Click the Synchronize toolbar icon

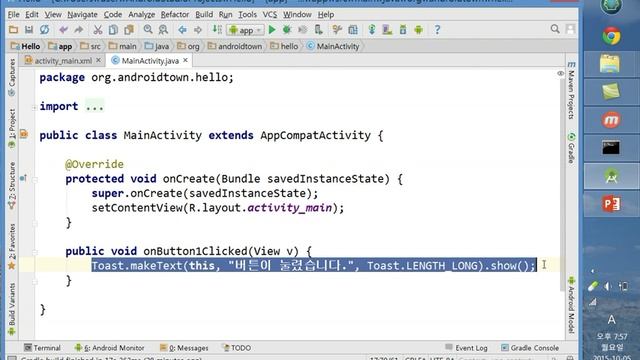tap(44, 30)
